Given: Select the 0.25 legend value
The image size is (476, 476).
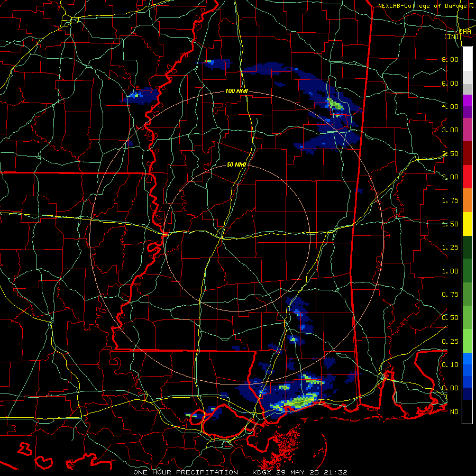Looking at the screenshot, I should click(x=450, y=342).
